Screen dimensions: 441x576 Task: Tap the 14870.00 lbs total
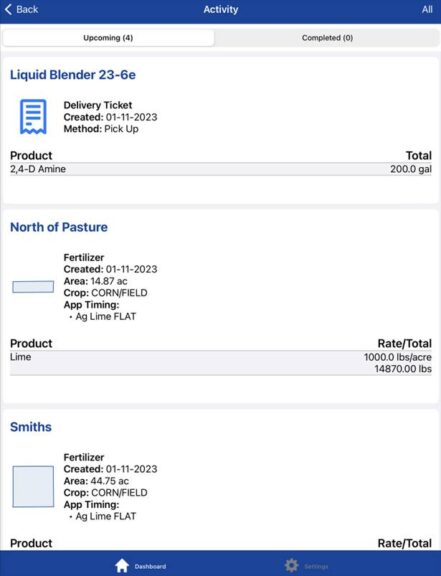[403, 369]
